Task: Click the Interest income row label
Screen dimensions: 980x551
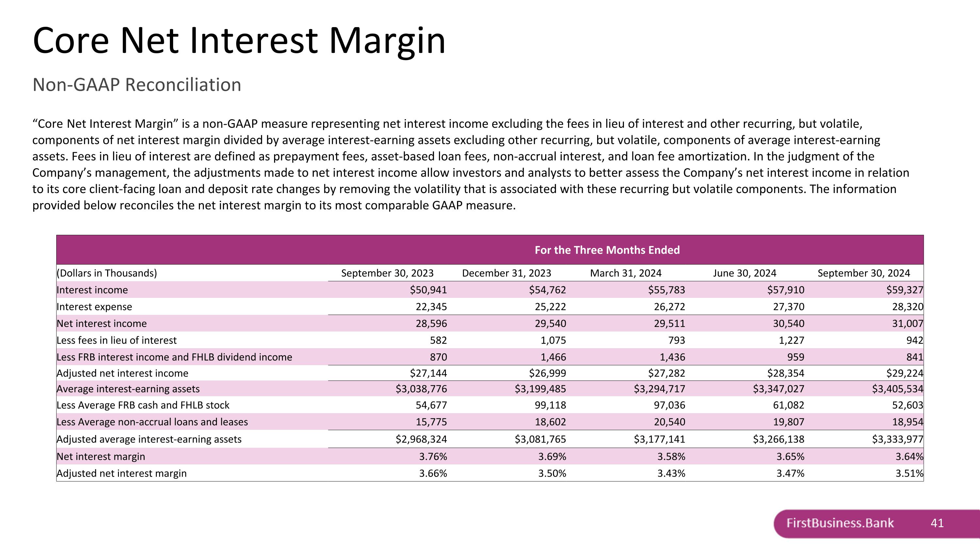Action: tap(92, 290)
